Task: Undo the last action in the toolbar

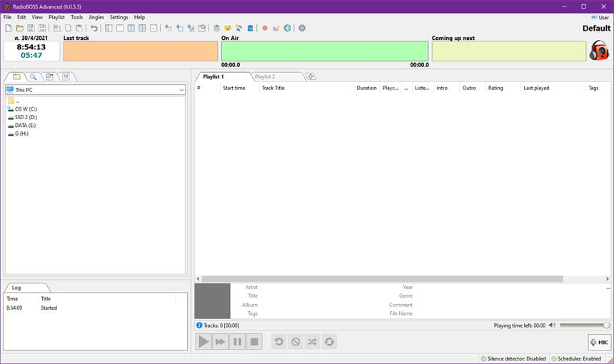Action: click(94, 28)
